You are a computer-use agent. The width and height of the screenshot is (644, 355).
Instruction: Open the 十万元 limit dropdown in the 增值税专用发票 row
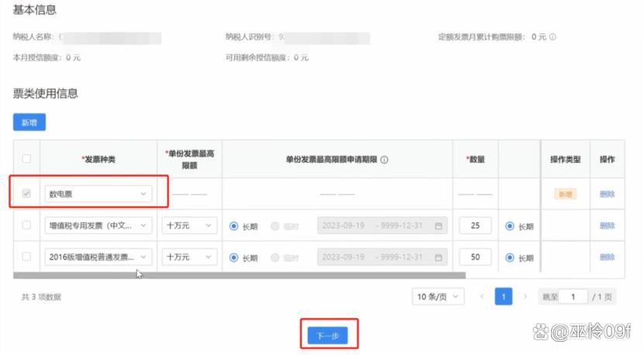pyautogui.click(x=189, y=225)
